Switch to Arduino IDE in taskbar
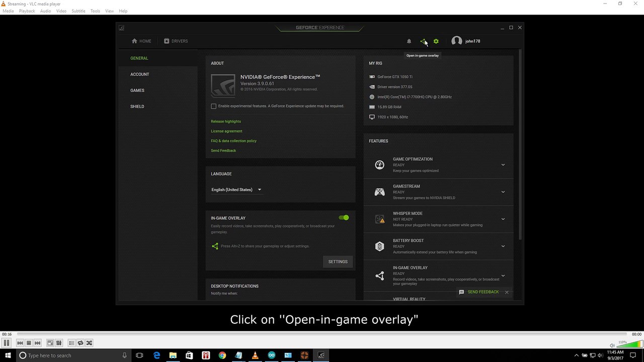The width and height of the screenshot is (644, 362). click(x=272, y=355)
